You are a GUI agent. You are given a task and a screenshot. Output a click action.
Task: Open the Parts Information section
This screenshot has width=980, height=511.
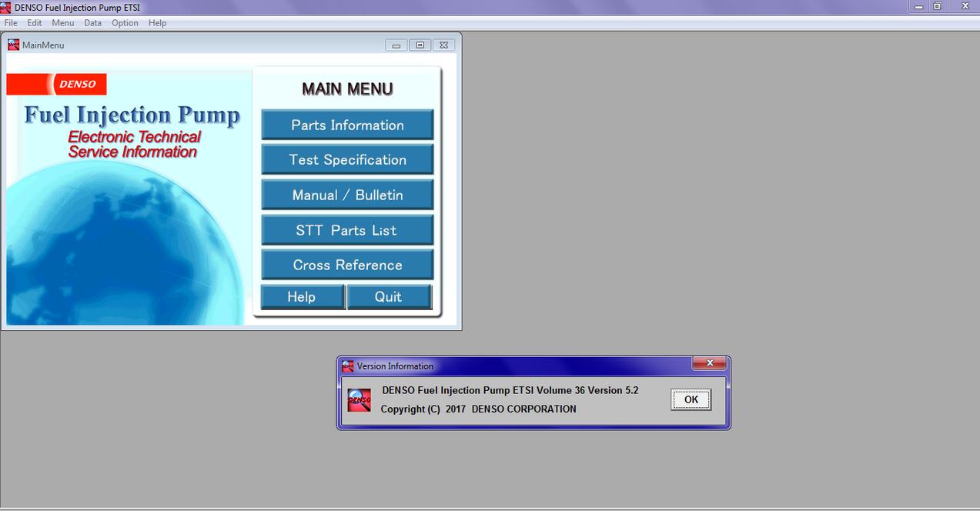[347, 125]
